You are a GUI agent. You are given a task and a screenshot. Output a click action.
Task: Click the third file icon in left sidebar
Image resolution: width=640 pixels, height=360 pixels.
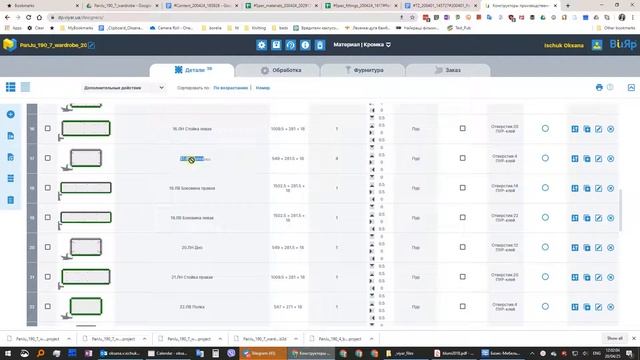11,157
